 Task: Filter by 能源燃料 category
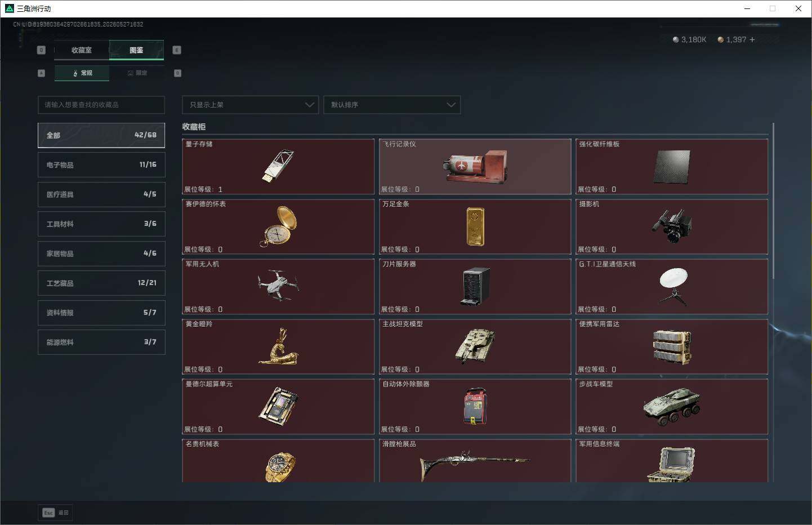(x=101, y=342)
